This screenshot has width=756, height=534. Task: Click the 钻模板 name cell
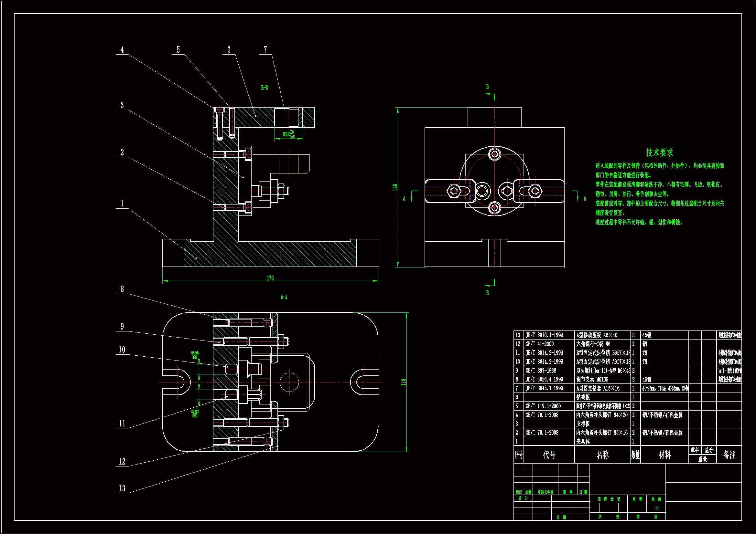tap(583, 397)
